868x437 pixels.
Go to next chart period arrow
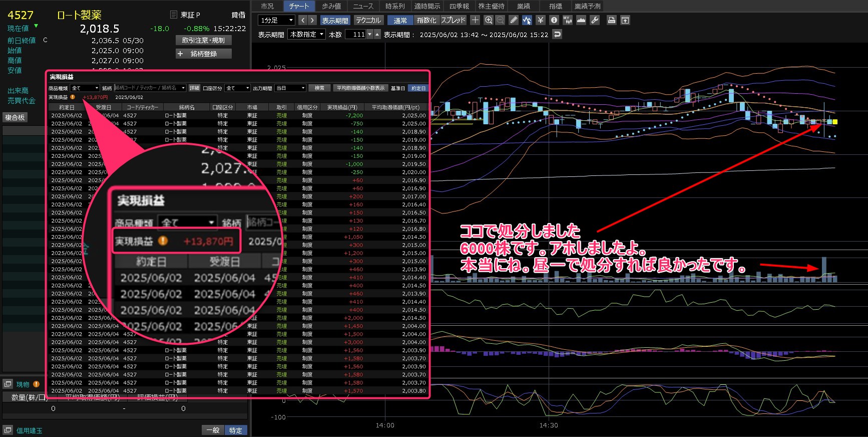312,20
